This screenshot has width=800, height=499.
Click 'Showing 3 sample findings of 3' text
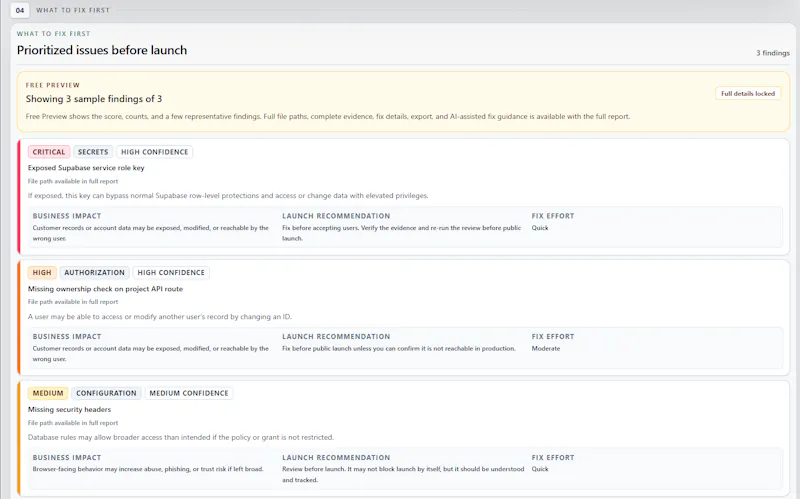pyautogui.click(x=94, y=99)
